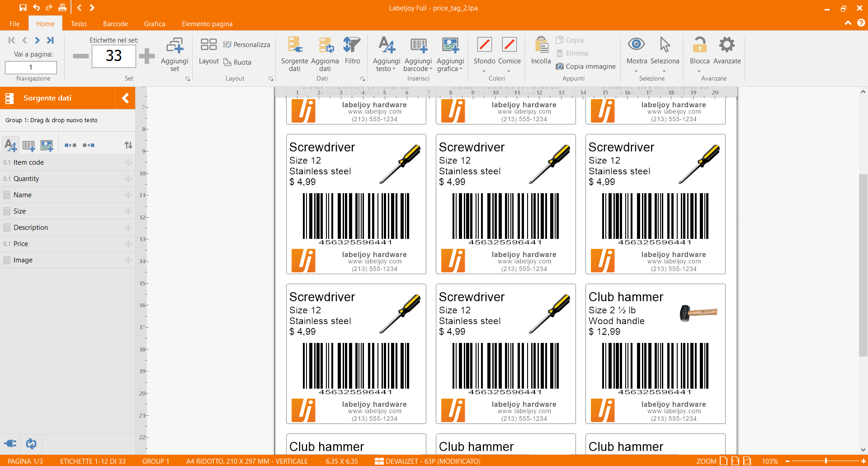Click add barcode icon in data panel
The image size is (868, 466).
28,145
